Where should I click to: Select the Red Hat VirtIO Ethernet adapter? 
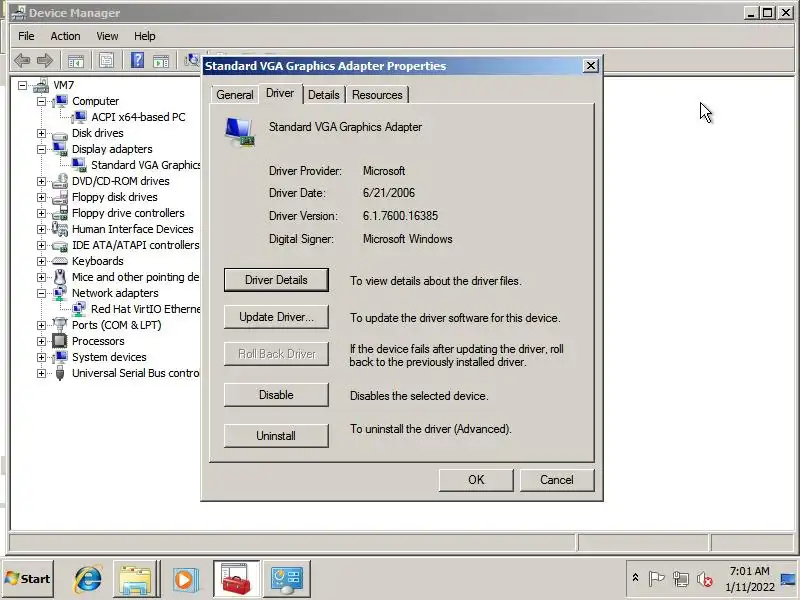coord(145,309)
